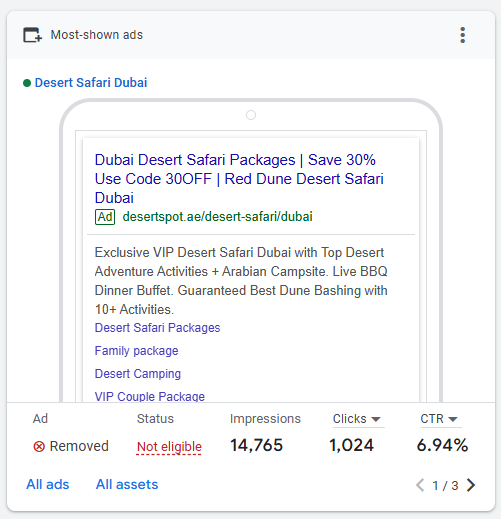Click the Not eligible status
The width and height of the screenshot is (501, 519).
169,446
